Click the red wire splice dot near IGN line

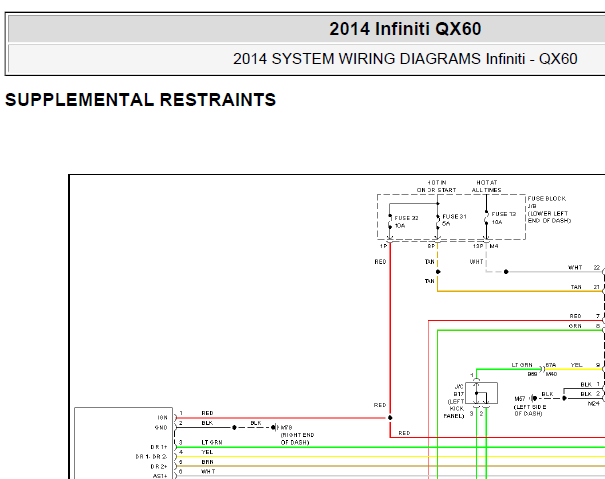(390, 418)
